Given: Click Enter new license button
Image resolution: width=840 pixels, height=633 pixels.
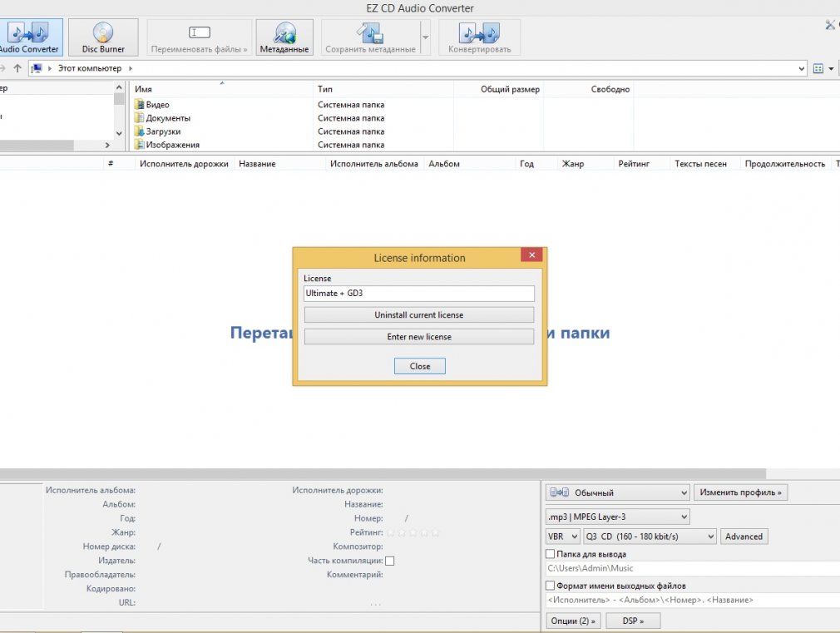Looking at the screenshot, I should click(x=419, y=337).
